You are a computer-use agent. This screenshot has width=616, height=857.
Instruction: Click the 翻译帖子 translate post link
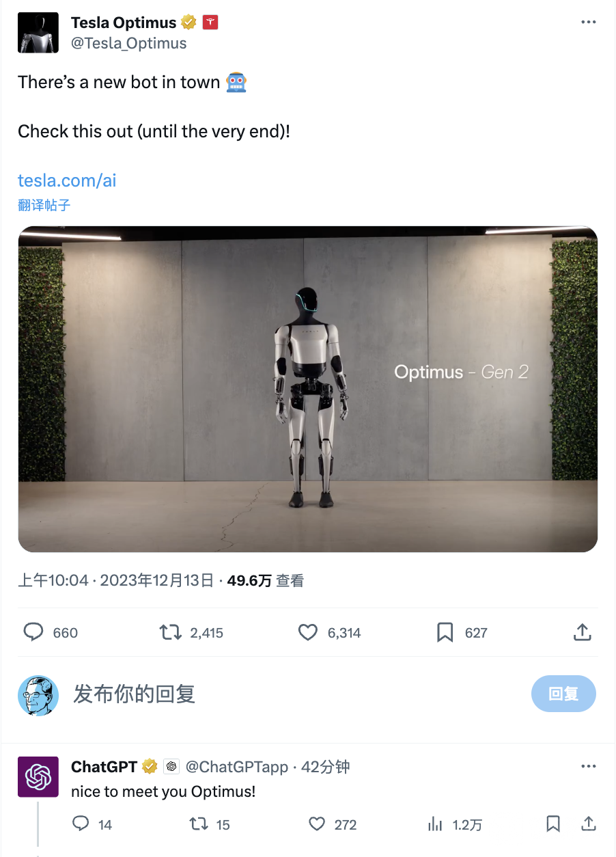(x=44, y=204)
